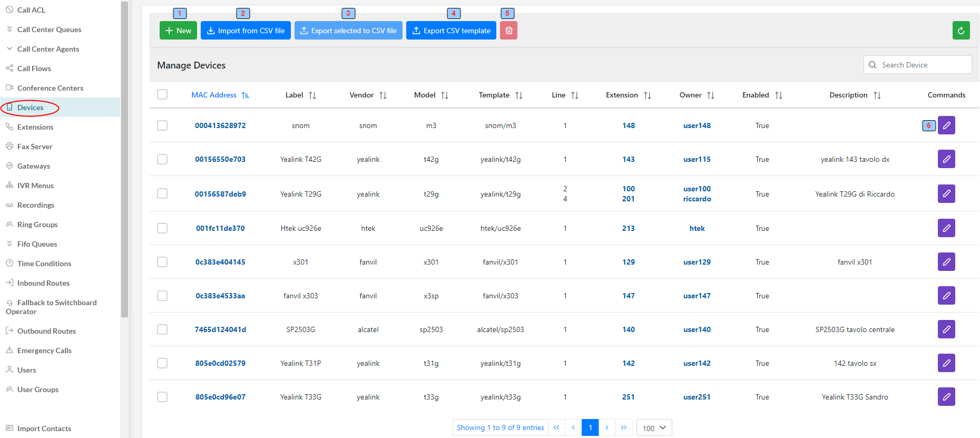Viewport: 980px width, 438px height.
Task: Edit device 00156550e703 using pencil icon
Action: click(946, 159)
